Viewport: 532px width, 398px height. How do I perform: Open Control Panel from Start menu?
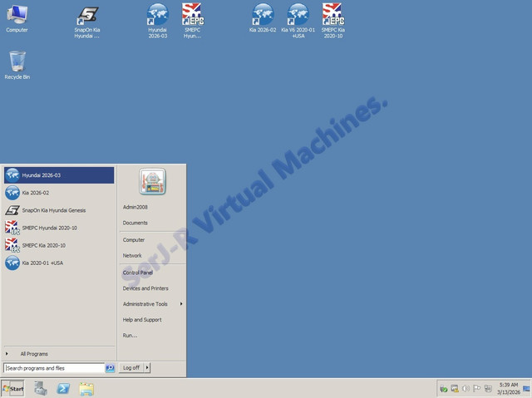click(x=138, y=273)
